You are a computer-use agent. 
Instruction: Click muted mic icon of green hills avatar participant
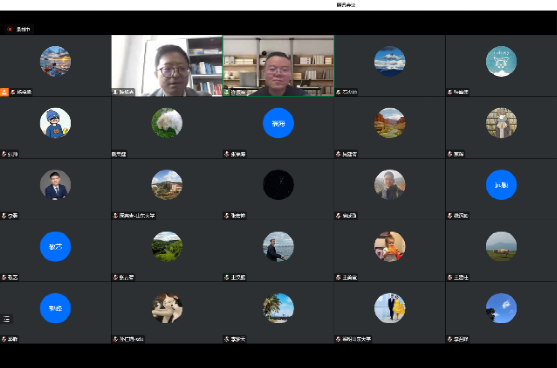pyautogui.click(x=115, y=277)
